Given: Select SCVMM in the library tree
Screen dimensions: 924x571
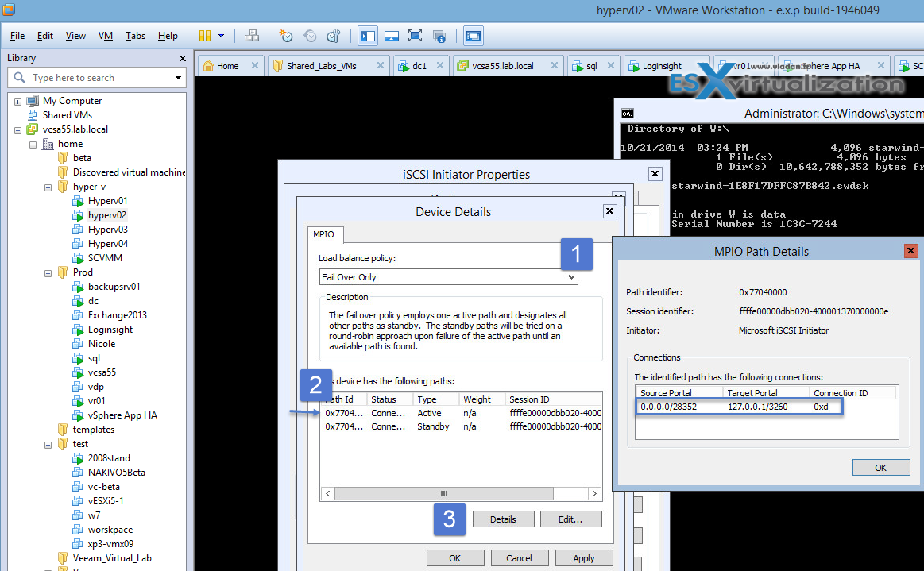Looking at the screenshot, I should [x=105, y=258].
